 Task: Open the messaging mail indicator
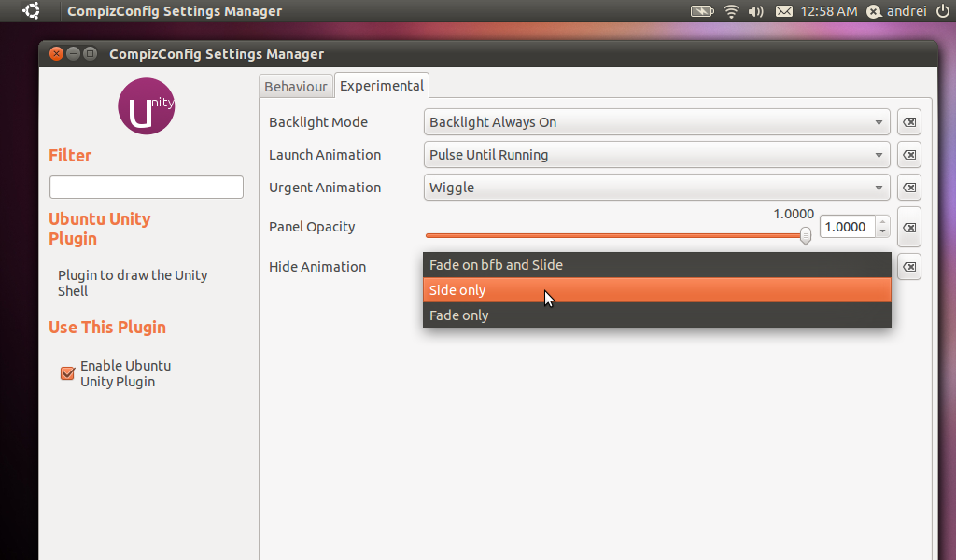tap(784, 11)
